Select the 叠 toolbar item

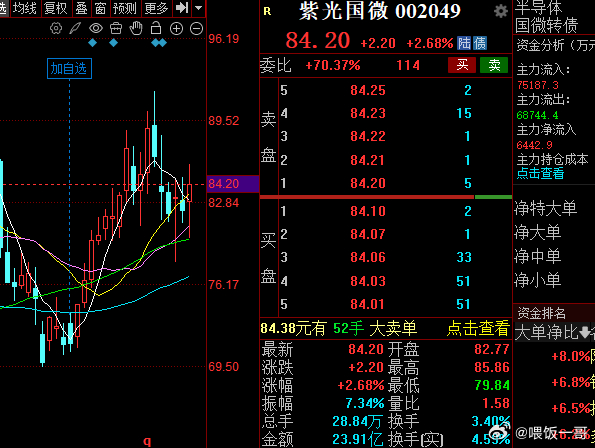tap(81, 8)
